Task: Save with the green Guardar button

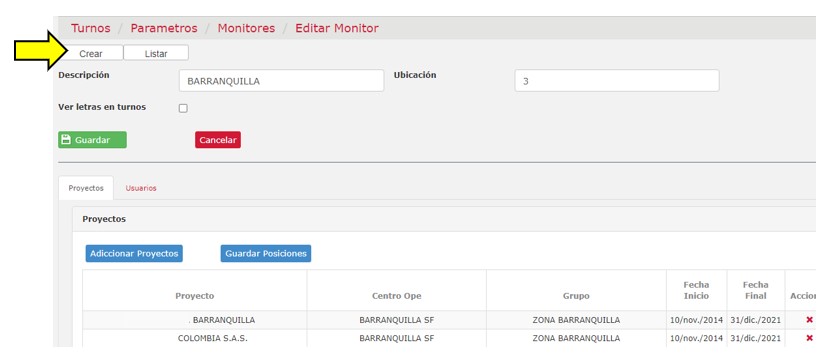Action: (92, 140)
